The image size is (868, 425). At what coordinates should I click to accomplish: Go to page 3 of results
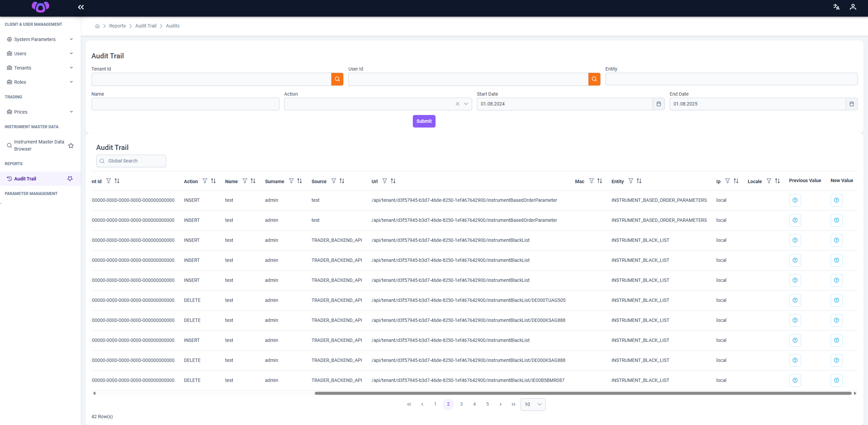[461, 404]
